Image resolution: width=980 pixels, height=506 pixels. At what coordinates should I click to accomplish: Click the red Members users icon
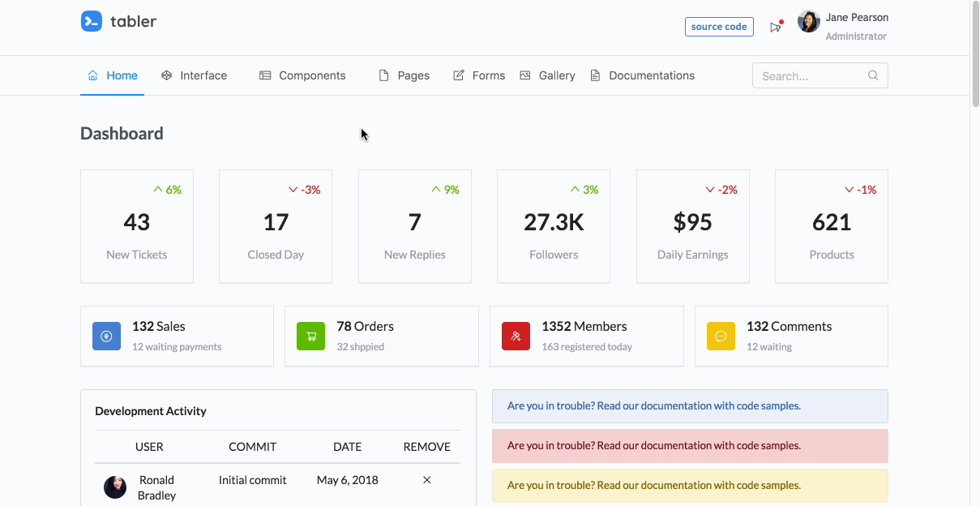516,336
